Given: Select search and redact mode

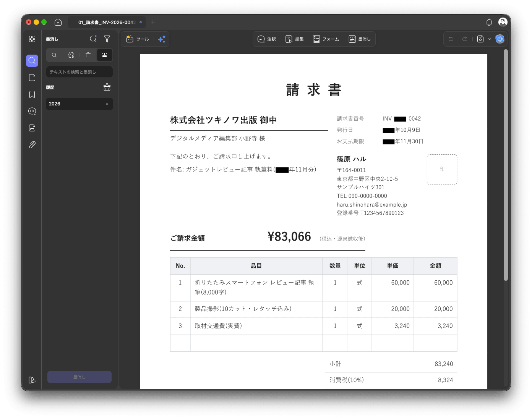Looking at the screenshot, I should click(x=104, y=55).
